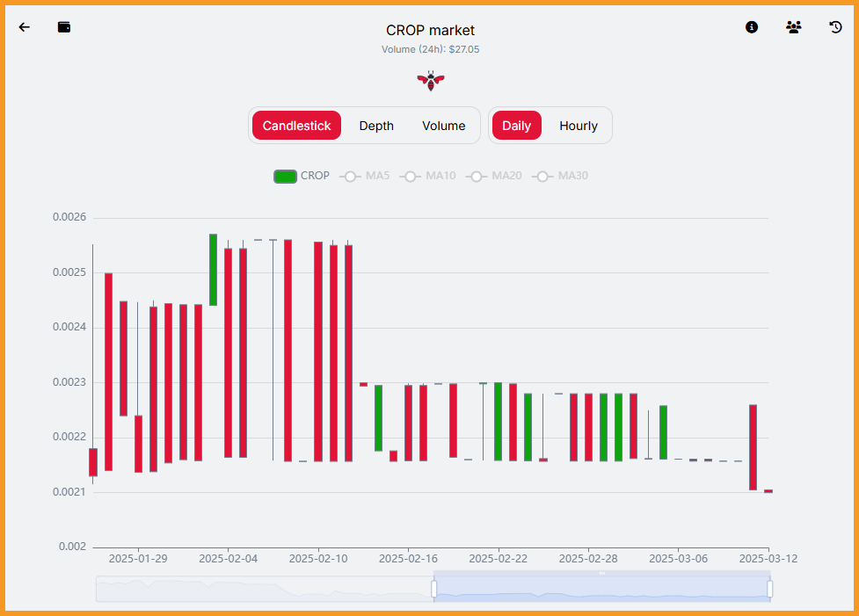Viewport: 859px width, 616px height.
Task: Select the Daily interval
Action: tap(517, 126)
